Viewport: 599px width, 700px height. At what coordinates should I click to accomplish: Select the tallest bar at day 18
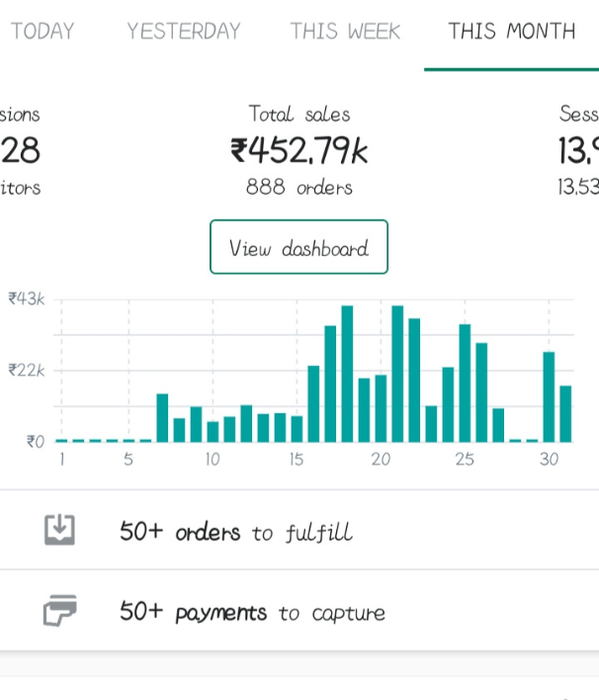point(347,374)
